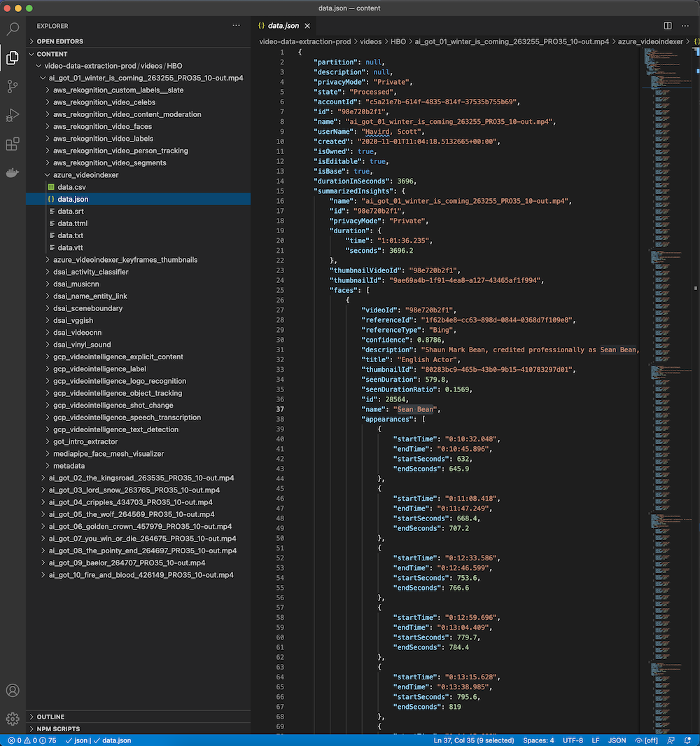Select the data.json editor tab

284,26
